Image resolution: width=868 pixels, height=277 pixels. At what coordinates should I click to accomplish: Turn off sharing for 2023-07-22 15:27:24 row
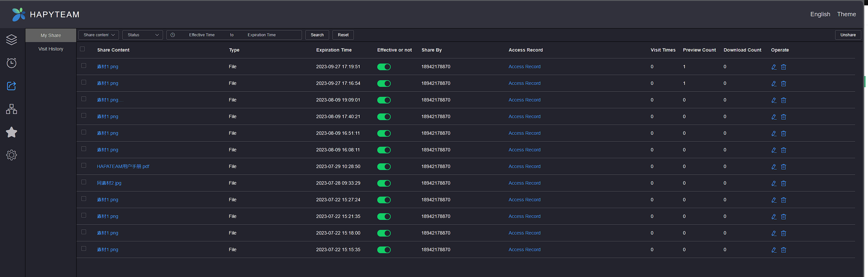click(x=384, y=200)
